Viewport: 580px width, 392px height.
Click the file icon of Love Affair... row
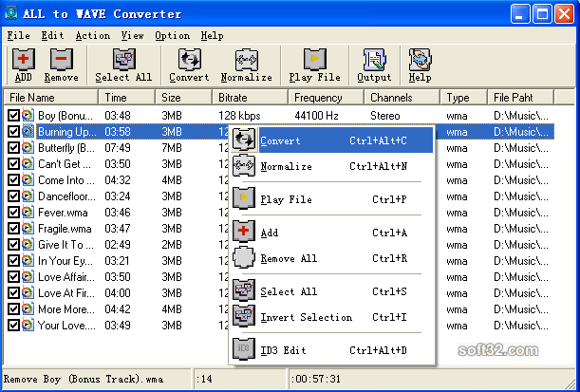(x=28, y=276)
